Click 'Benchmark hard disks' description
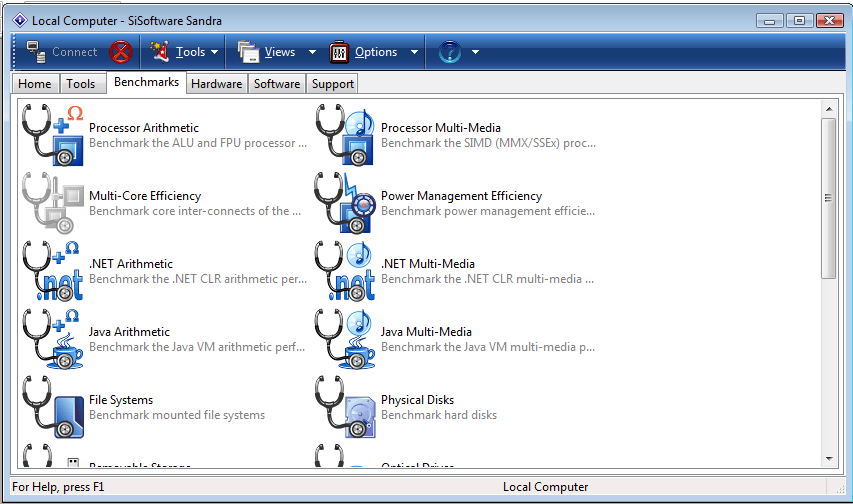The width and height of the screenshot is (853, 504). pyautogui.click(x=439, y=415)
